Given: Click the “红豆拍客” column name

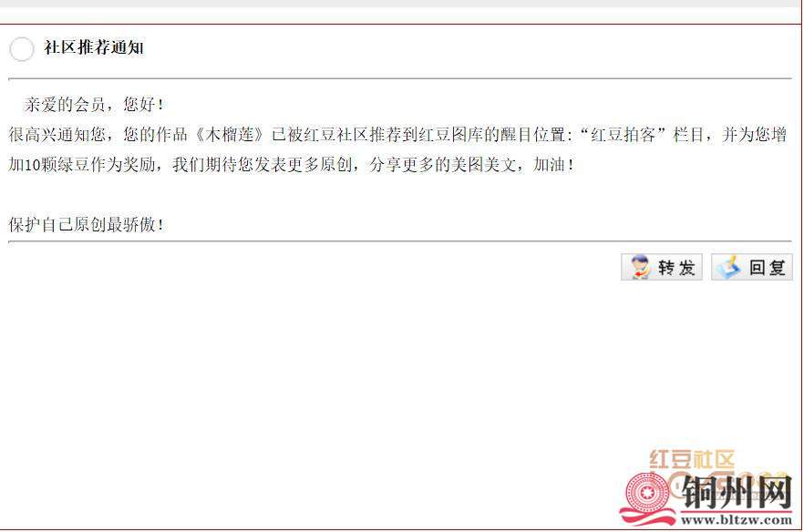Looking at the screenshot, I should pyautogui.click(x=623, y=135).
